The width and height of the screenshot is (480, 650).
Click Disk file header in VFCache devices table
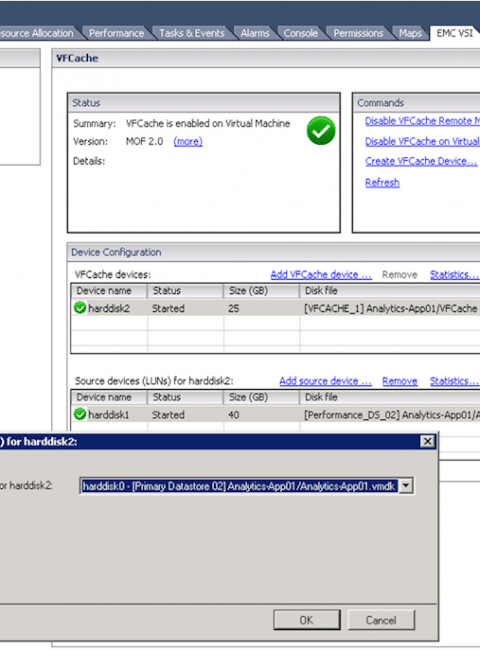pos(390,291)
